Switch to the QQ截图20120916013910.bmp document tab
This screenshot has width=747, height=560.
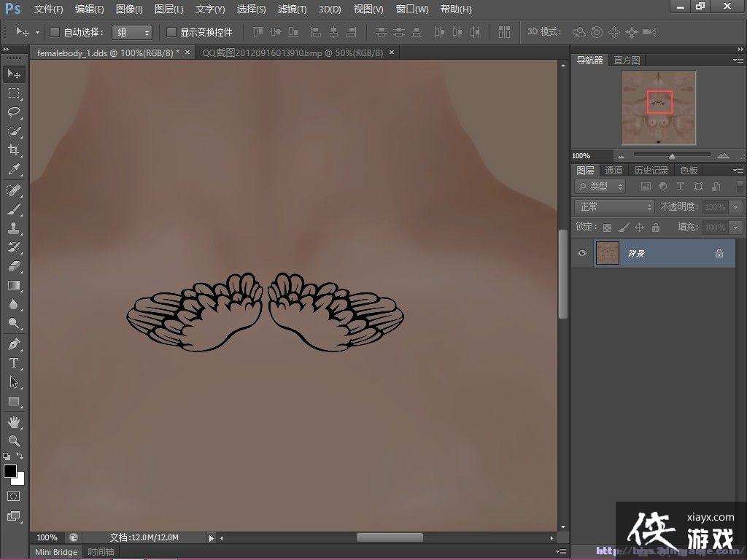click(x=292, y=52)
